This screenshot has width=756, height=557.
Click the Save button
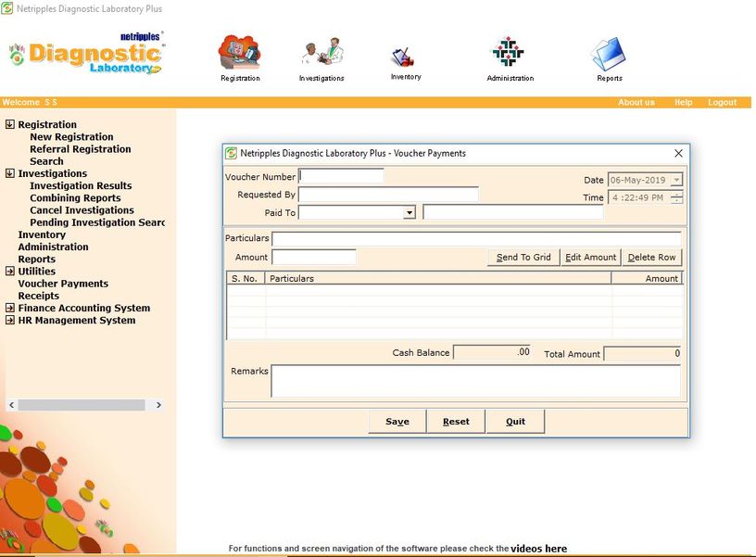pos(397,422)
